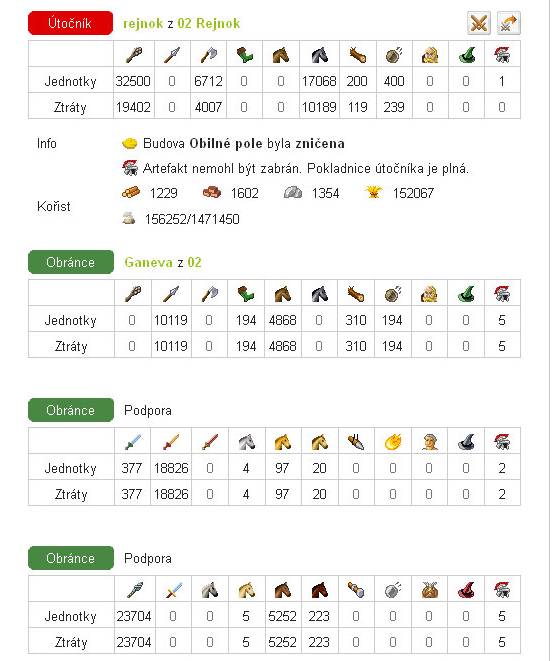Open defender village link 02

(194, 262)
